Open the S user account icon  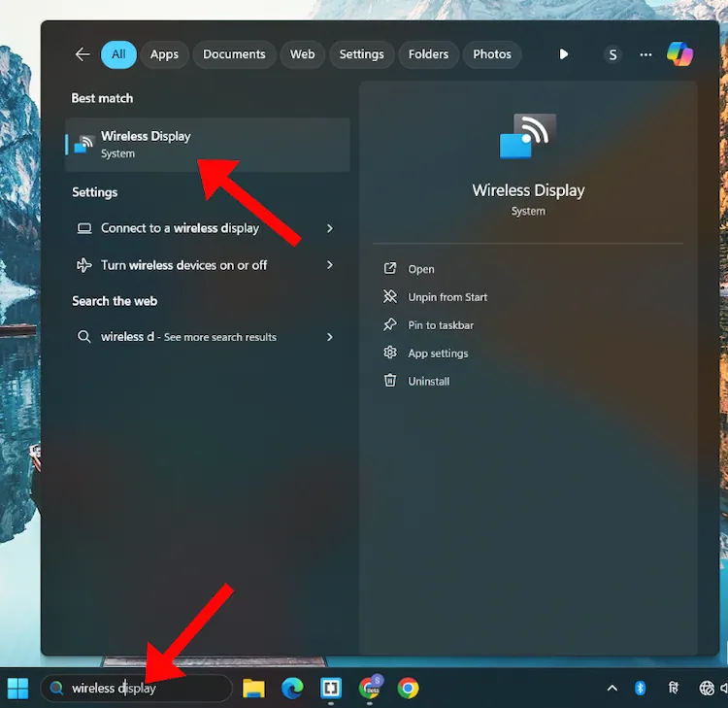612,54
